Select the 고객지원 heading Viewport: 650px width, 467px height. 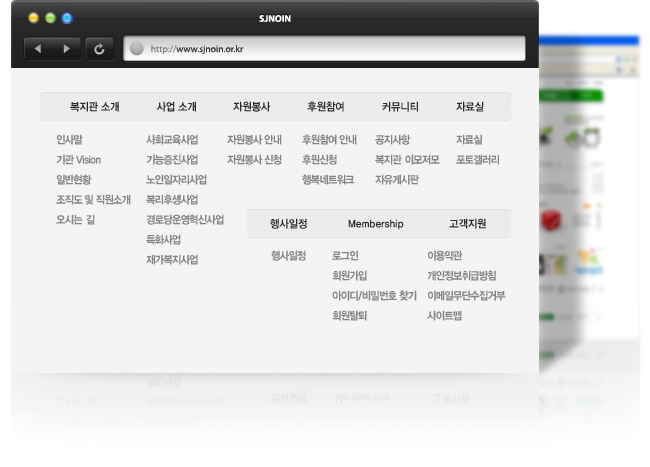pos(468,224)
